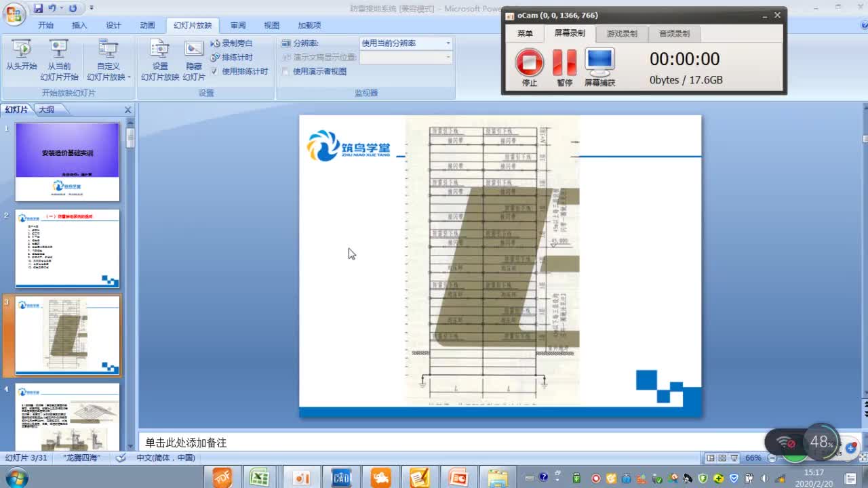The image size is (868, 488).
Task: Click Record Narration (录制旁白)
Action: point(232,43)
